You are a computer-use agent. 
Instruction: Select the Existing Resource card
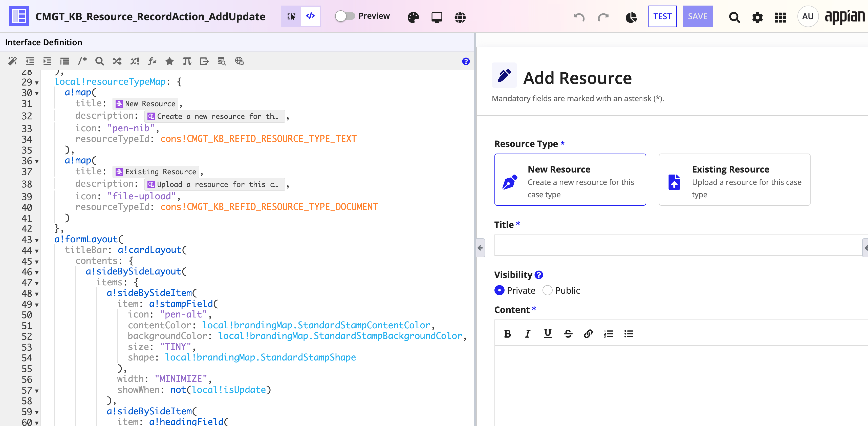tap(734, 180)
